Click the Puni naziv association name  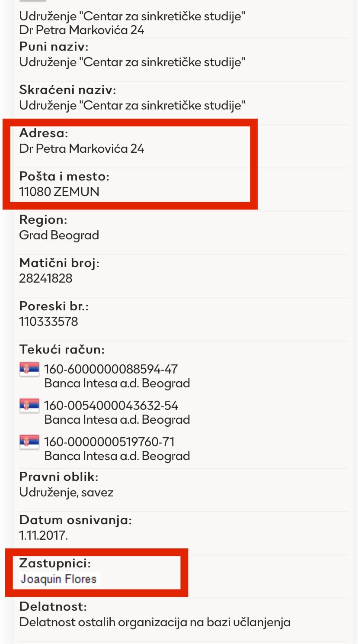[132, 62]
